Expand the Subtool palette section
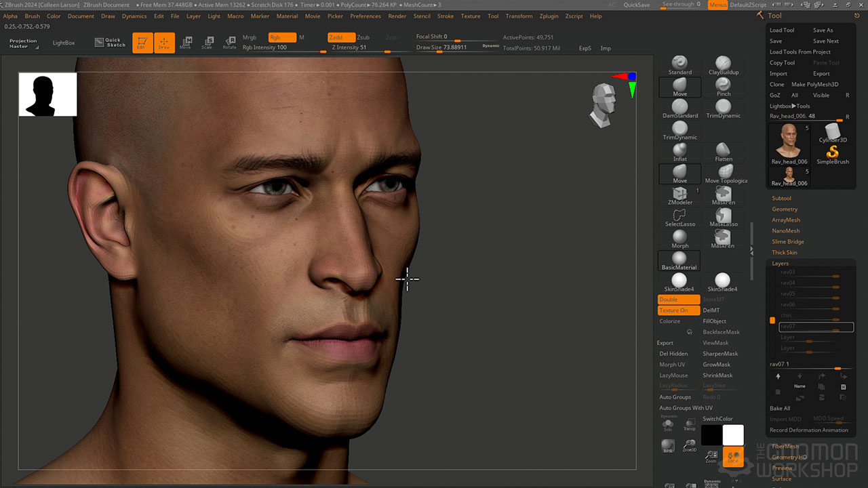Viewport: 868px width, 488px height. (x=781, y=199)
